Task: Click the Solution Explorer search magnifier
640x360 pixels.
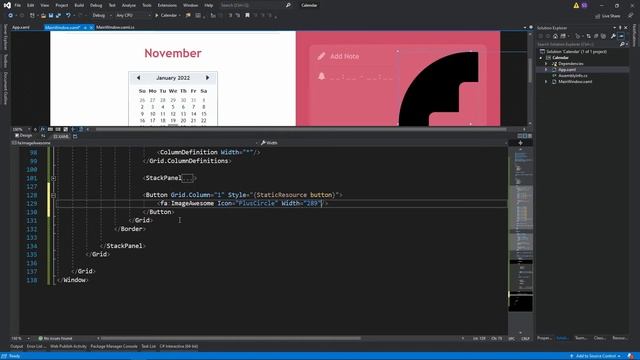Action: [x=622, y=44]
